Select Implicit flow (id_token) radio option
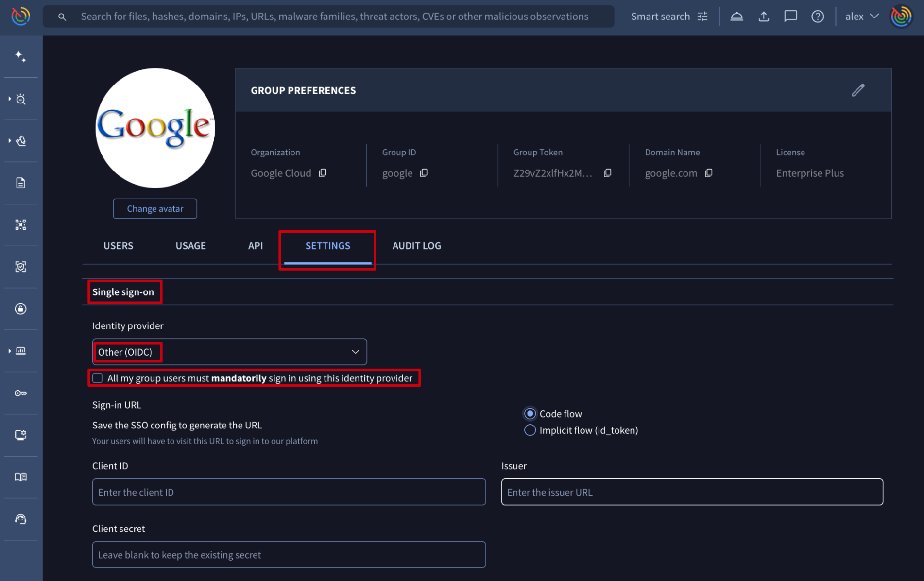This screenshot has height=581, width=924. click(530, 430)
